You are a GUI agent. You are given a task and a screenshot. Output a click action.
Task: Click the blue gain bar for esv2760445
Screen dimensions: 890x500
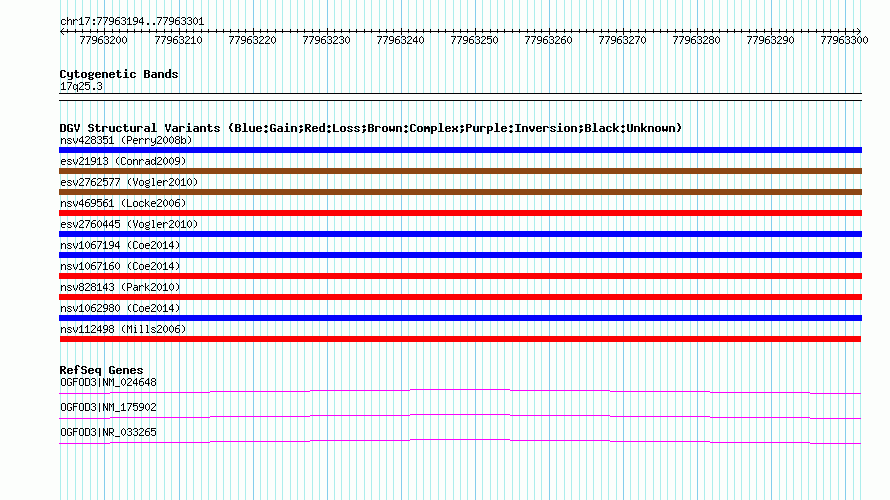pos(460,234)
